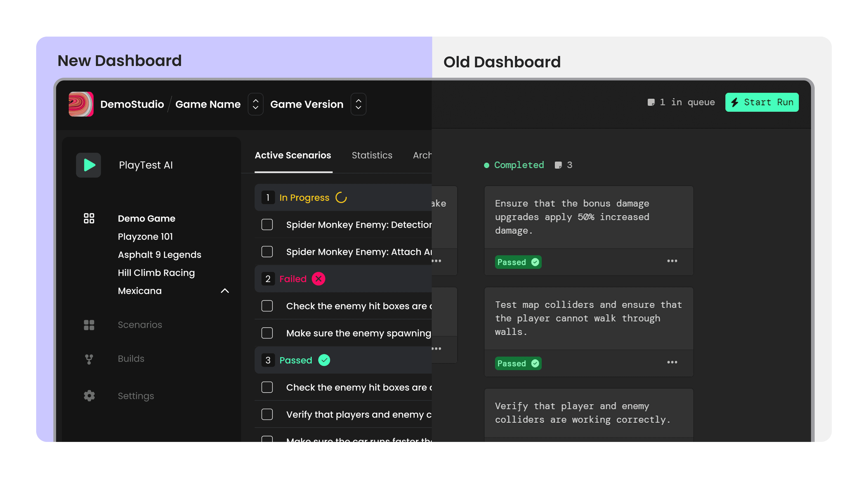
Task: Open the Active Scenarios tab
Action: click(x=292, y=155)
